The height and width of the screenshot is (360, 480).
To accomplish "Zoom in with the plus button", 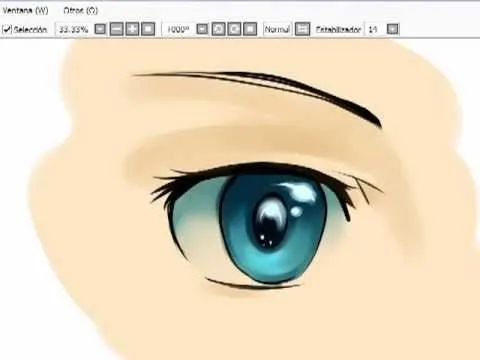I will pyautogui.click(x=132, y=29).
